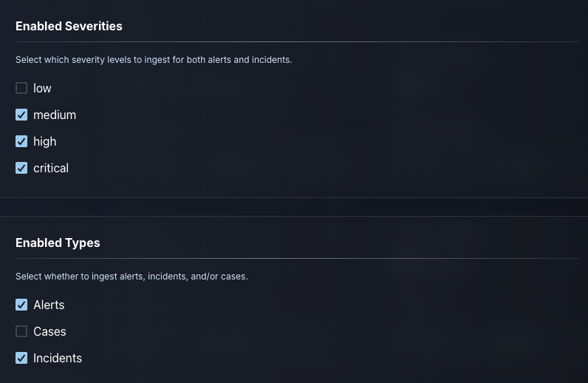Tick the Cases checkbox
This screenshot has width=588, height=383.
[21, 331]
